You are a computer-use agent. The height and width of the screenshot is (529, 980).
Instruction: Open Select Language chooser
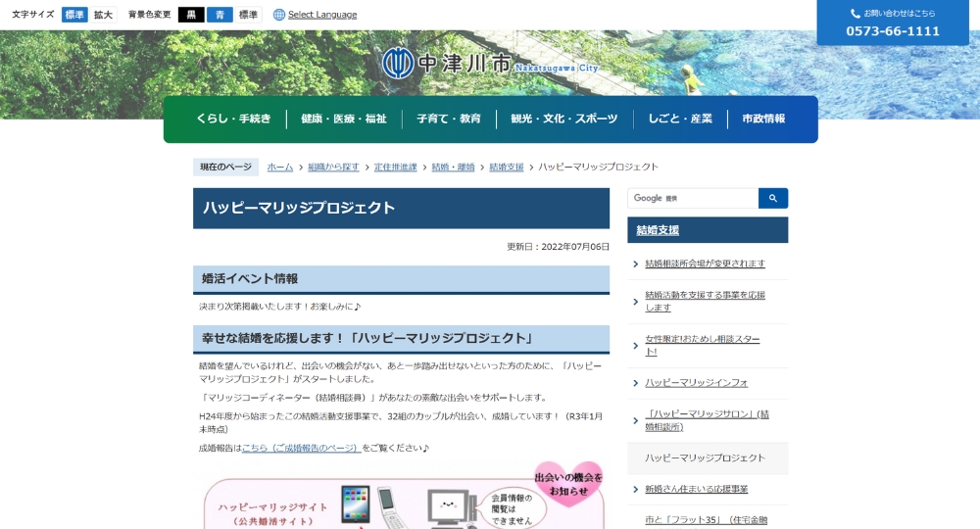tap(321, 15)
